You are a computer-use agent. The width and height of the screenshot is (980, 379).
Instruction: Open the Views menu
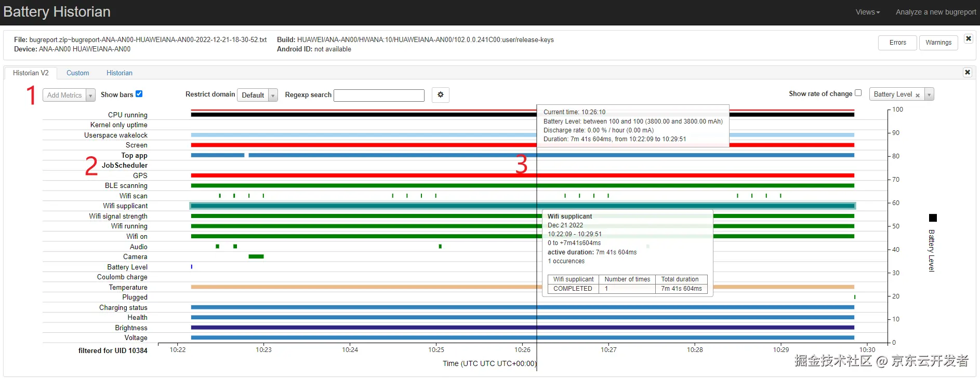[x=868, y=12]
